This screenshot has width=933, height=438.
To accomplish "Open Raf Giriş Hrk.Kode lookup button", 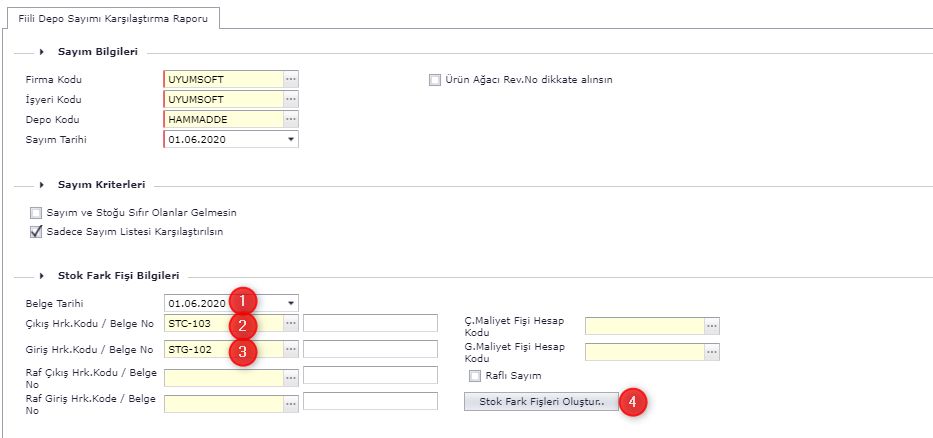I will click(x=290, y=402).
